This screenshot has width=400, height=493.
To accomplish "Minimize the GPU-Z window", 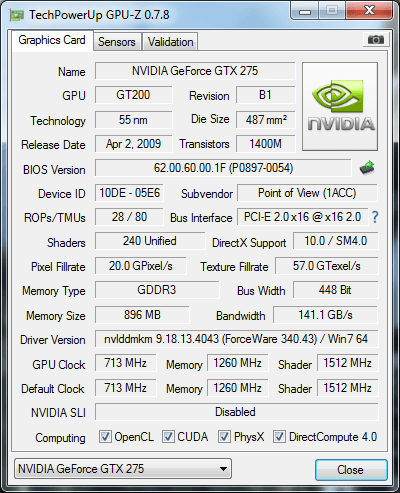I will pyautogui.click(x=305, y=11).
